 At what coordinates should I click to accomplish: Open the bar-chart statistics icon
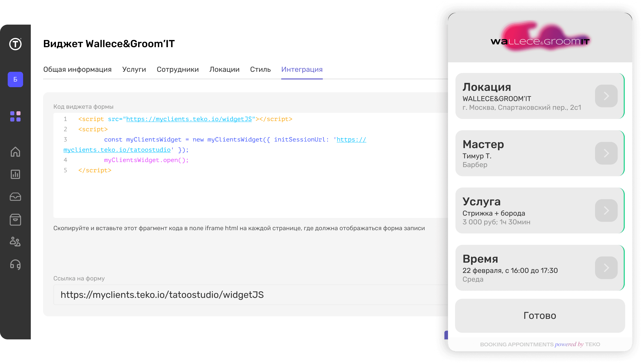click(15, 174)
